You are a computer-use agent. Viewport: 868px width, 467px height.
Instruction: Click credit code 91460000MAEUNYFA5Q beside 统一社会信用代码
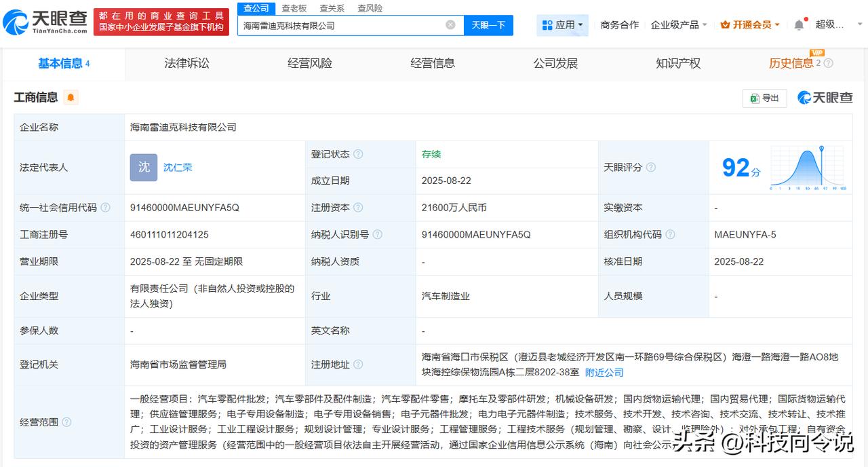point(184,208)
